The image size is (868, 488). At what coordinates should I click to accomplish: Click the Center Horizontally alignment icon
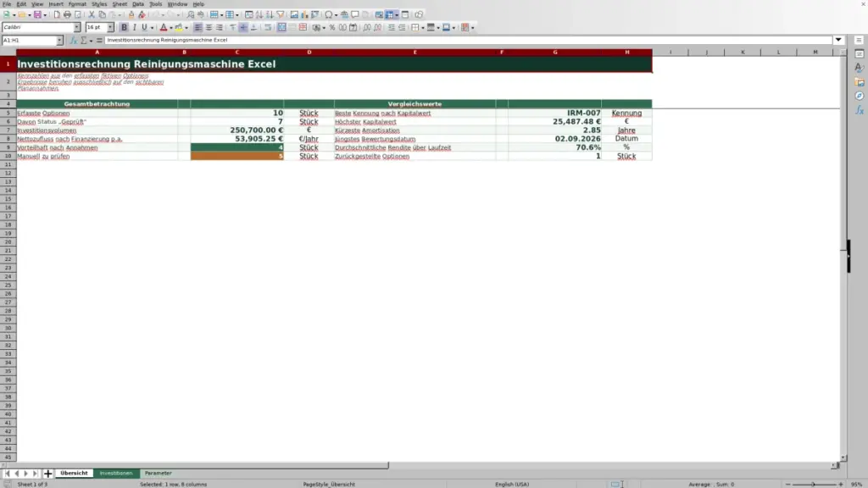[209, 28]
